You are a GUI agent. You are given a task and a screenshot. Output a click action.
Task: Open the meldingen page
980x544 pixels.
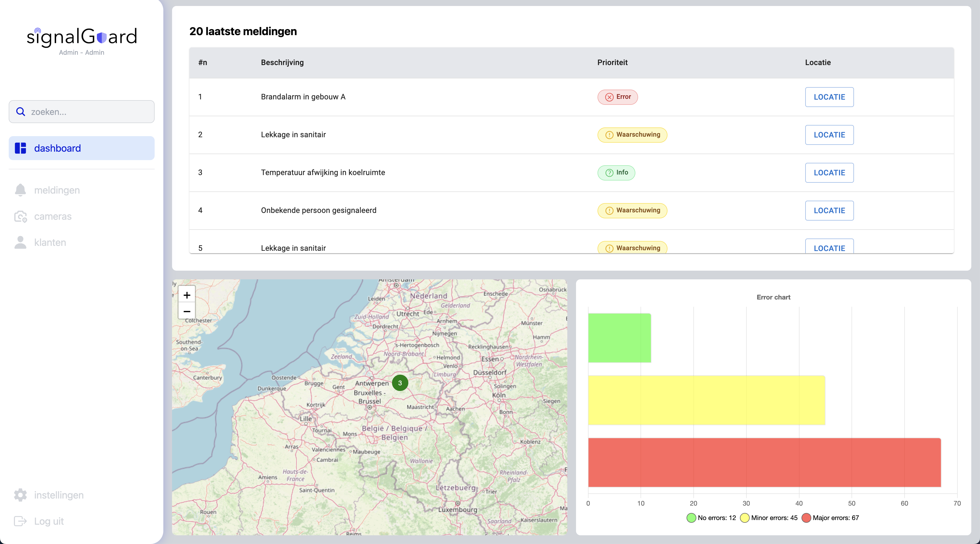pyautogui.click(x=57, y=190)
